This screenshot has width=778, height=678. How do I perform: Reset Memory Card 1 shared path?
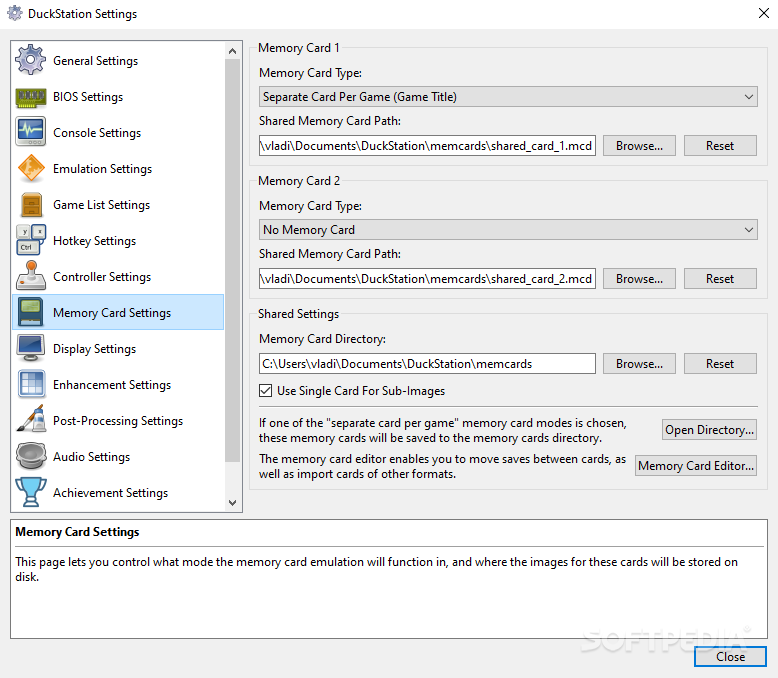pos(720,145)
